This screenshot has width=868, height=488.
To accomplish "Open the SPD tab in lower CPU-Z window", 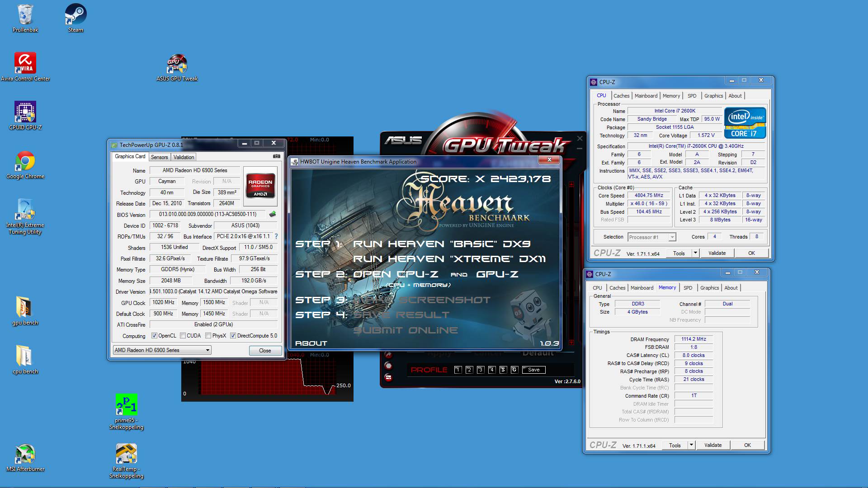I will tap(688, 288).
